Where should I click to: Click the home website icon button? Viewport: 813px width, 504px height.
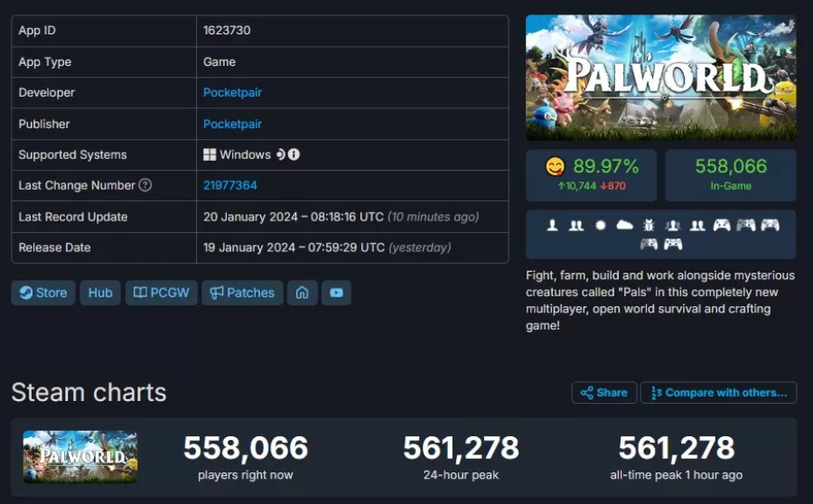tap(303, 293)
